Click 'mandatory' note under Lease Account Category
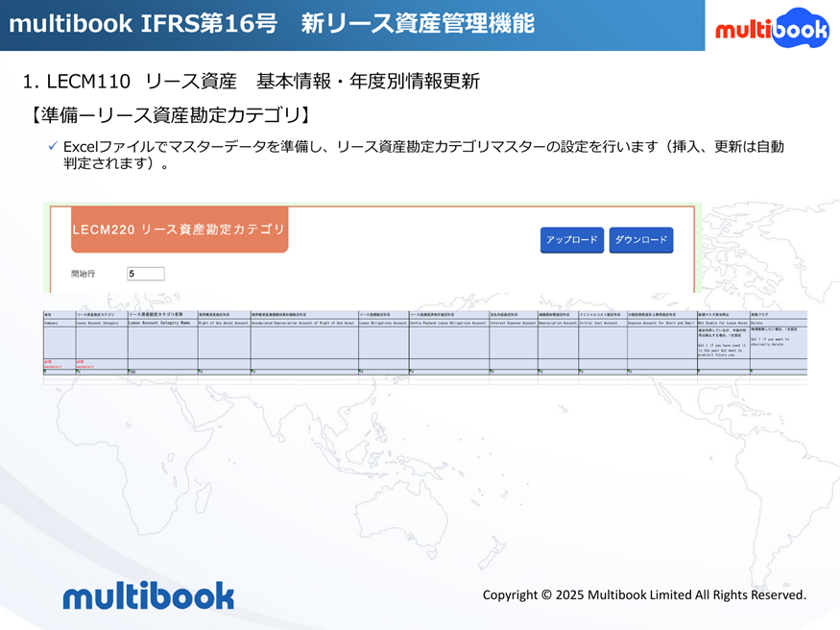 [x=85, y=367]
